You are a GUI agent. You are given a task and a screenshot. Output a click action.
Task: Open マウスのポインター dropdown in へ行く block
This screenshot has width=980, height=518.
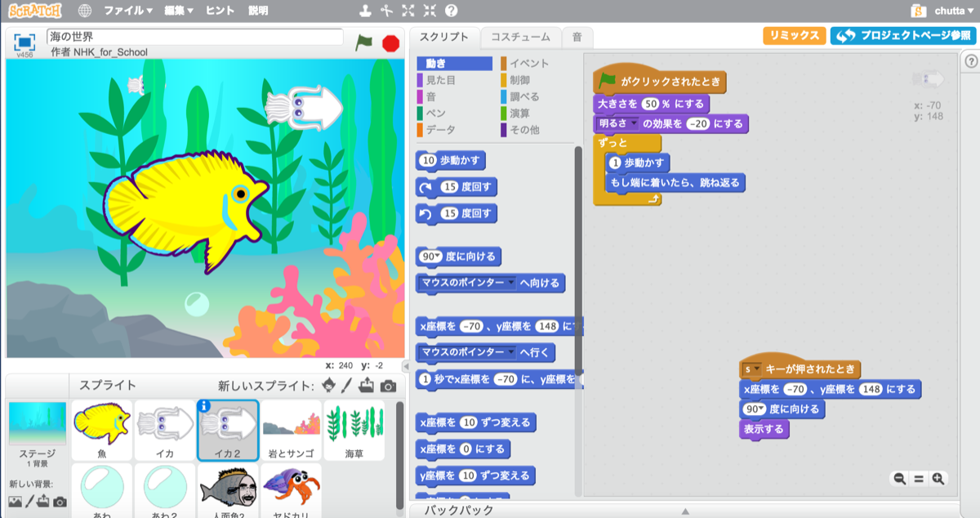click(511, 352)
